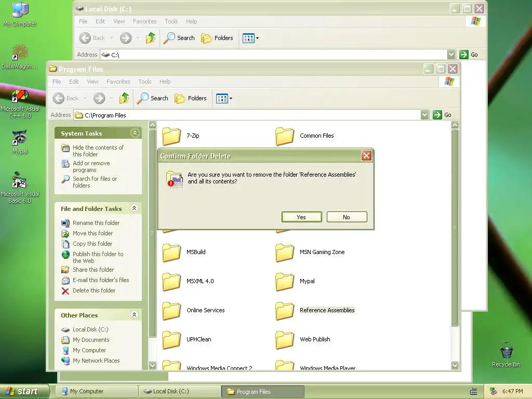Confirm deletion with the Yes button
The image size is (532, 399).
click(302, 217)
